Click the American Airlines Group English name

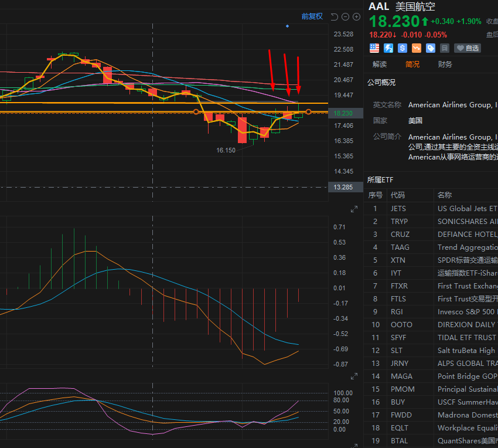[x=453, y=105]
